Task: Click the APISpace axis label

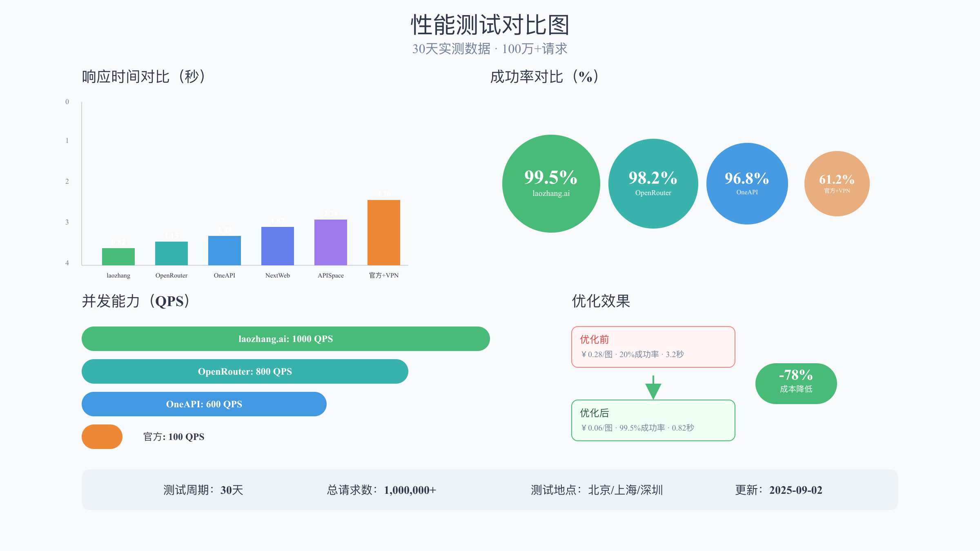Action: pos(331,275)
